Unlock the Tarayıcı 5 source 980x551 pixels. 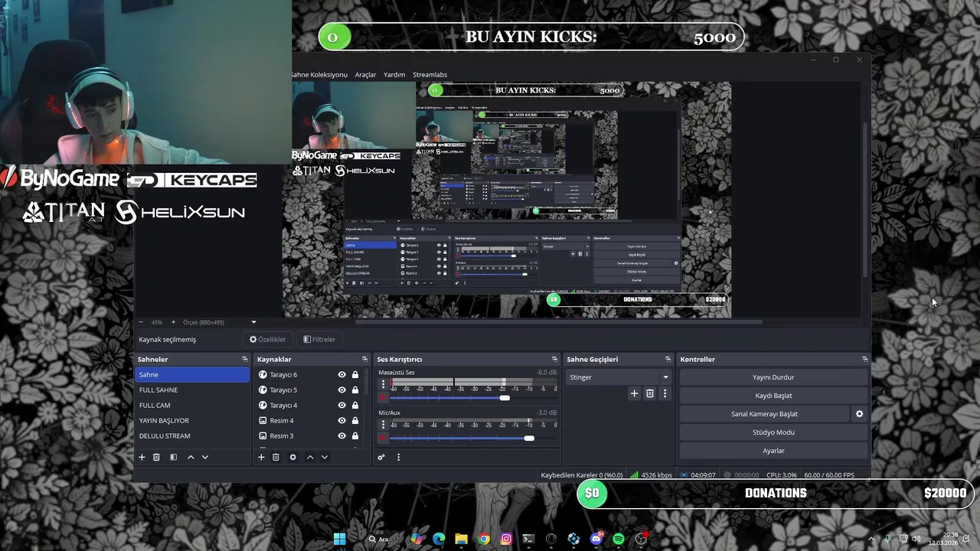pos(355,390)
